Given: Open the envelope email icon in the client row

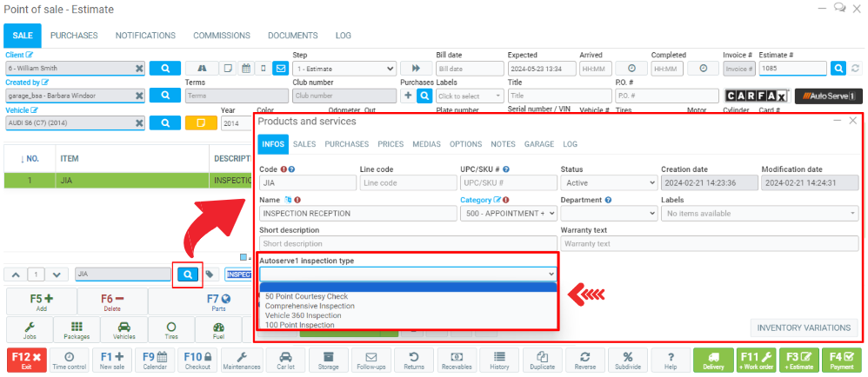Looking at the screenshot, I should pos(280,68).
